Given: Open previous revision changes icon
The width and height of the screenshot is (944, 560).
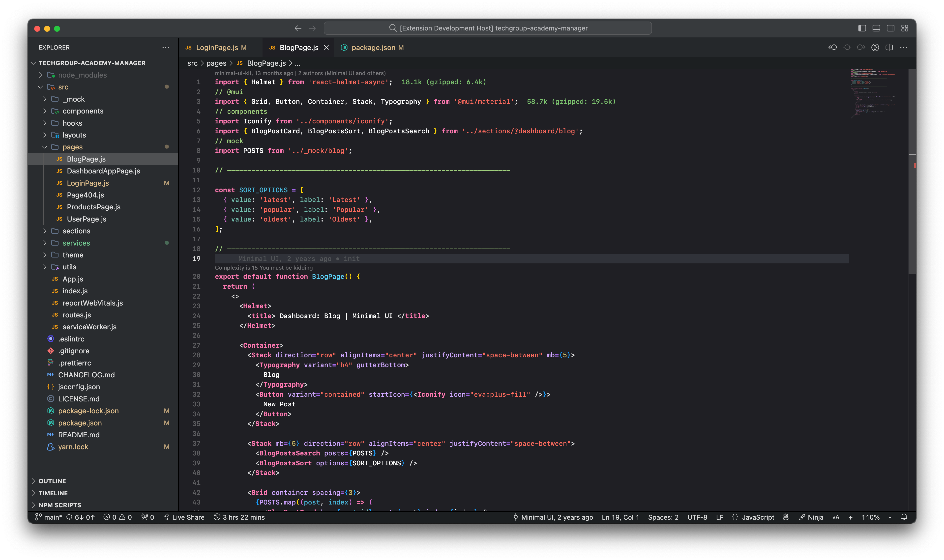Looking at the screenshot, I should pos(833,48).
